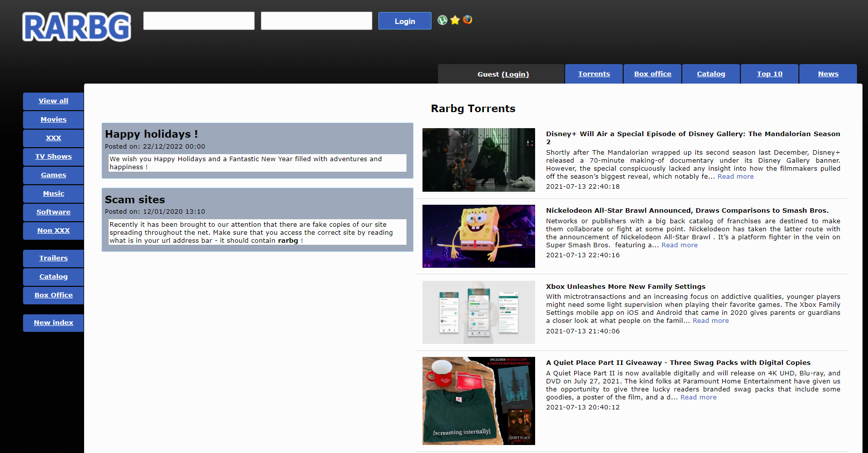Click the Nickelodeon All-Star Brawl Announced headline
The width and height of the screenshot is (868, 453).
point(687,211)
